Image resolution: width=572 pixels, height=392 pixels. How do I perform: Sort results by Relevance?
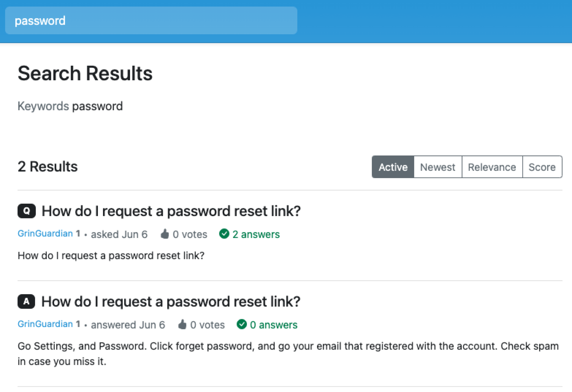[x=492, y=167]
